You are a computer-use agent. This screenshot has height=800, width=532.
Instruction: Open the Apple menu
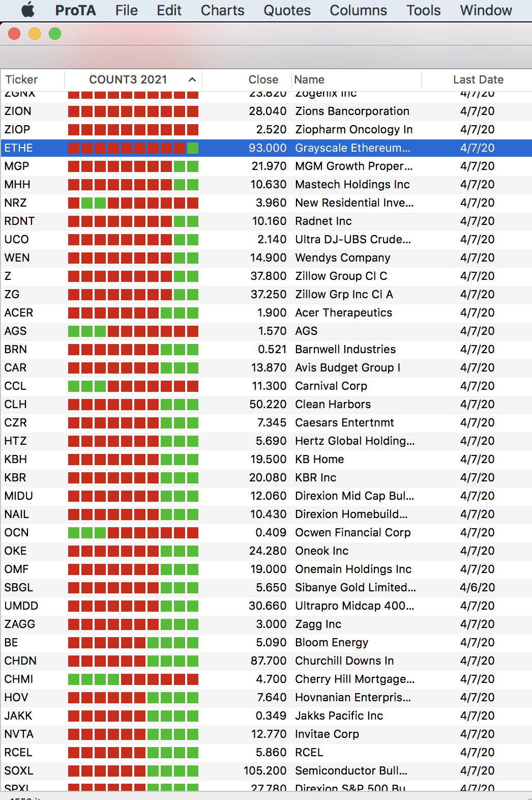click(28, 10)
